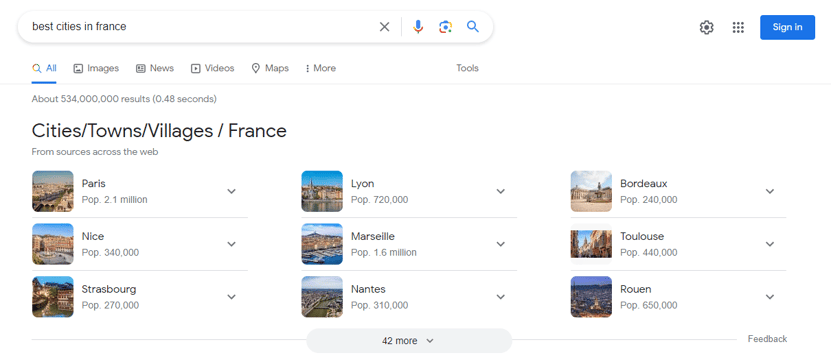Viewport: 831px width, 364px height.
Task: Select the Nantes city name
Action: [368, 290]
